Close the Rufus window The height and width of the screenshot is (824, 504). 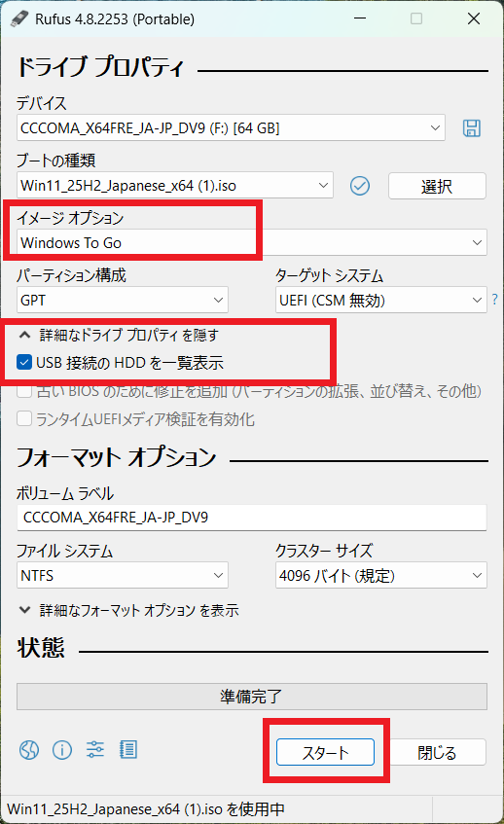[474, 18]
